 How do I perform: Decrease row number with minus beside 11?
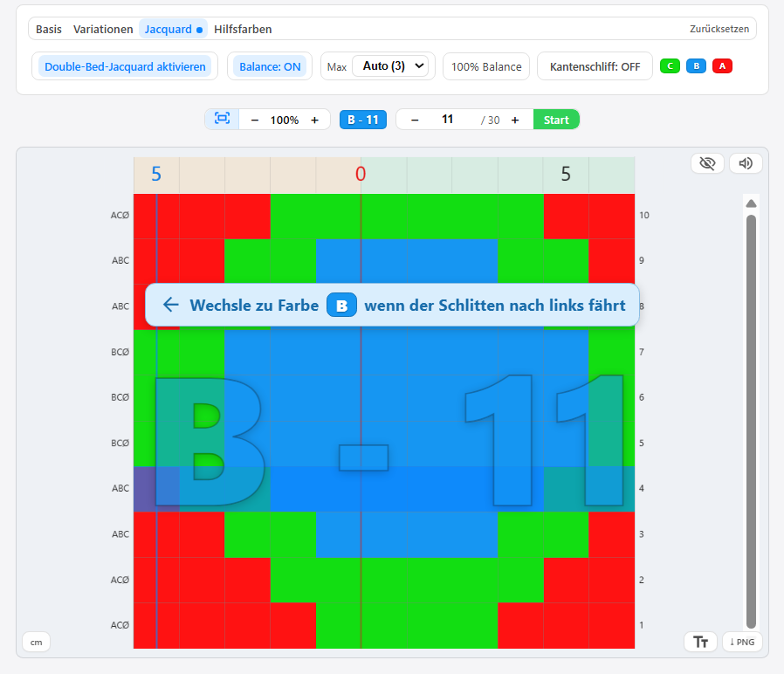click(x=415, y=120)
